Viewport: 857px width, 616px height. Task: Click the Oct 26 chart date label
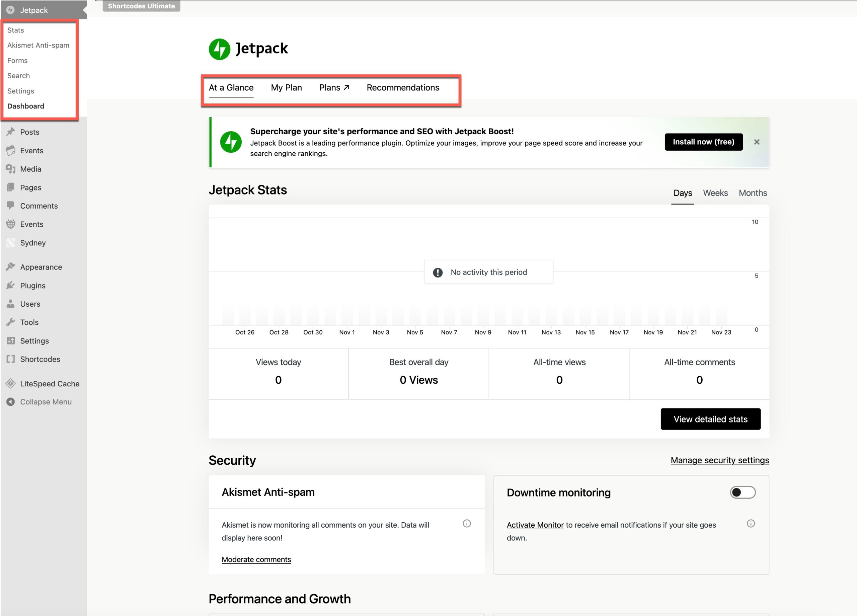[x=245, y=332]
